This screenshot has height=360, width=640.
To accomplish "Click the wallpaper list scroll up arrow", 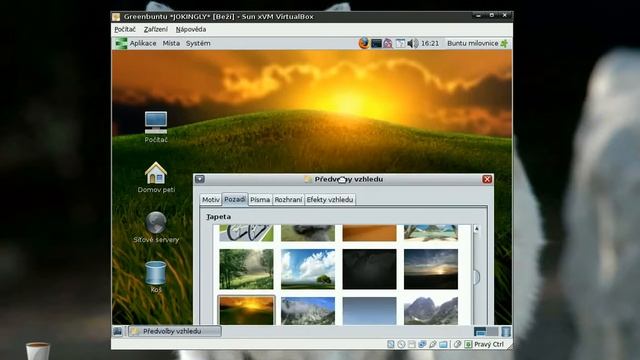I will [x=476, y=229].
